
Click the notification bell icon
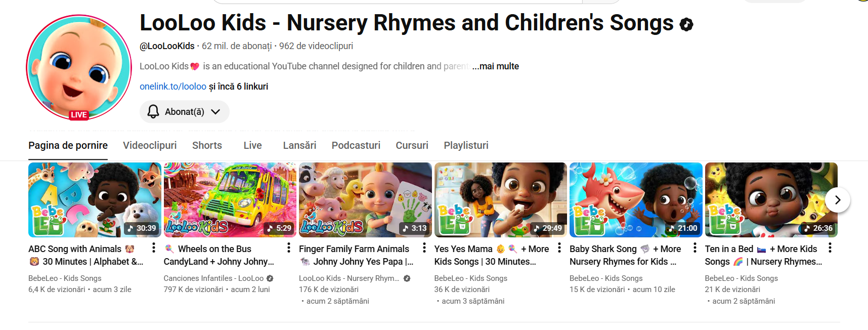pyautogui.click(x=153, y=112)
